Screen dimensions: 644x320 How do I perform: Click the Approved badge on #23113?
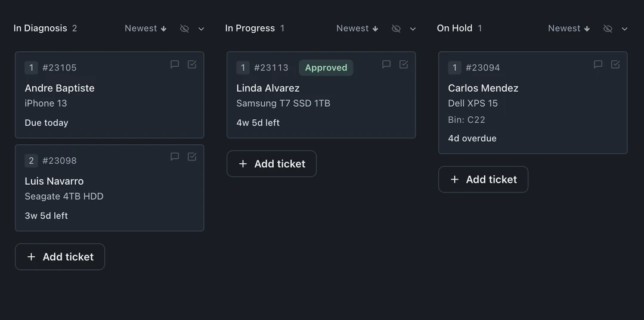[x=326, y=68]
